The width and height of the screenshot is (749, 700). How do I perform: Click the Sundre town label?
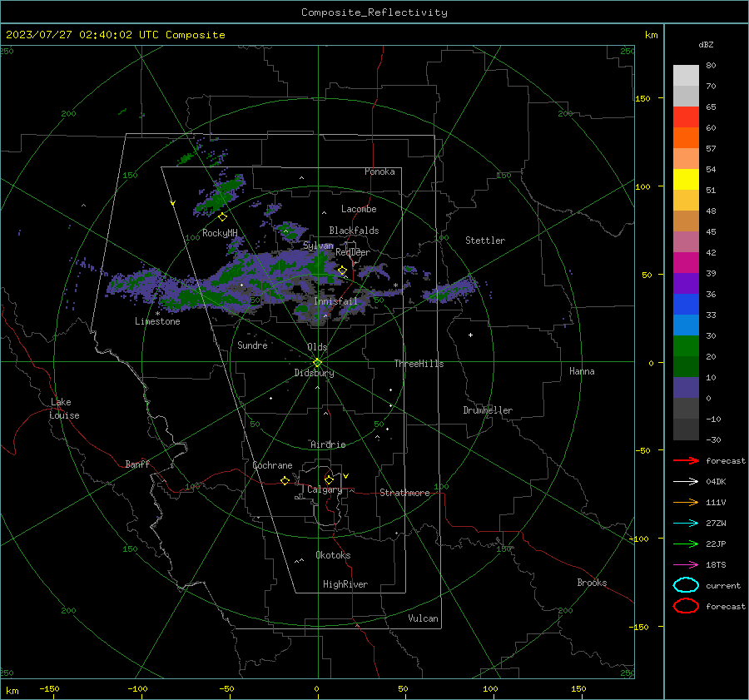pyautogui.click(x=252, y=345)
